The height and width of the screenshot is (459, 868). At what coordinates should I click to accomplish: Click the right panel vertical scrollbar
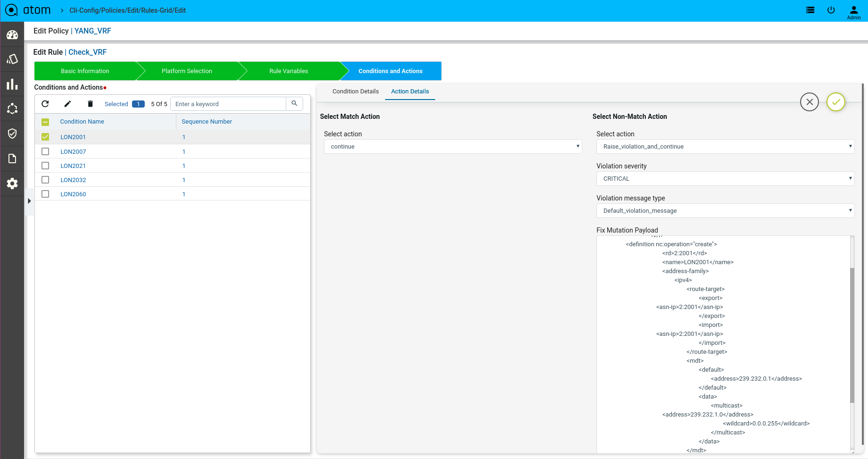click(x=863, y=264)
